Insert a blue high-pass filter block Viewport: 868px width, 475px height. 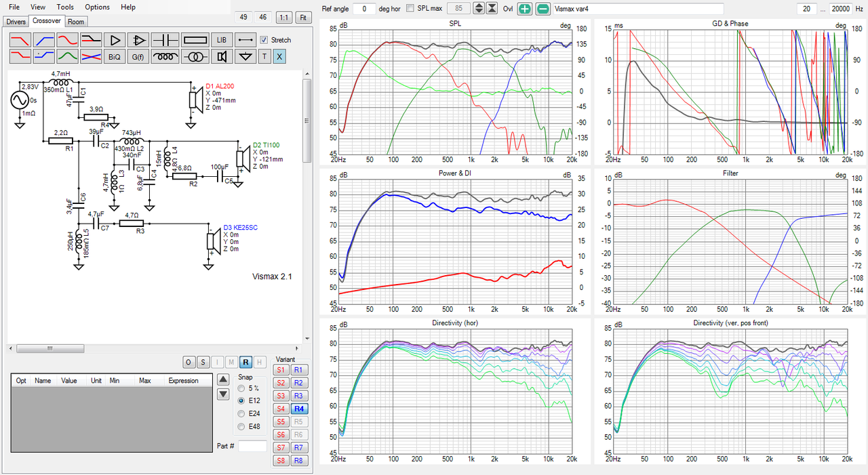45,39
